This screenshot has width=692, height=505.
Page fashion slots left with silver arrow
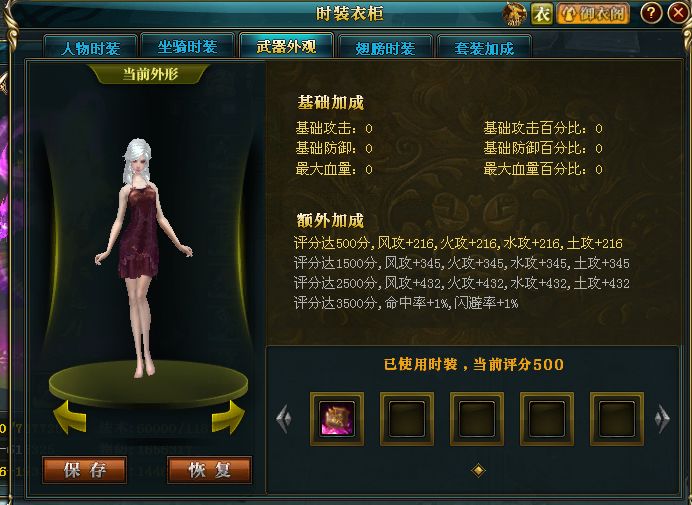pos(284,418)
